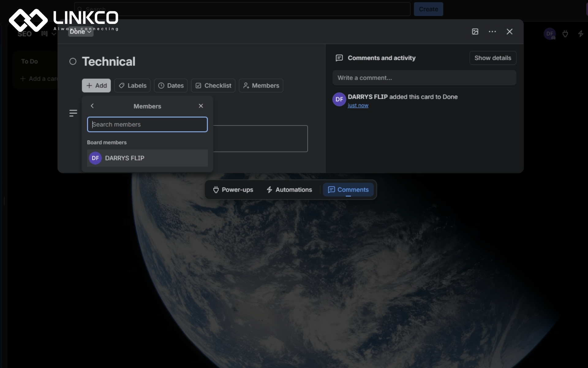This screenshot has height=368, width=588.
Task: Open the Done list dropdown
Action: click(x=81, y=32)
